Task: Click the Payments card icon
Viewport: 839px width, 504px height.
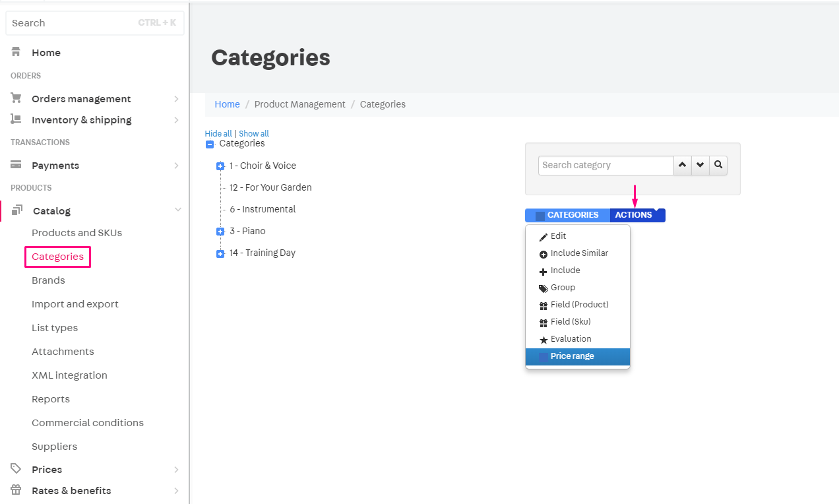Action: [16, 165]
